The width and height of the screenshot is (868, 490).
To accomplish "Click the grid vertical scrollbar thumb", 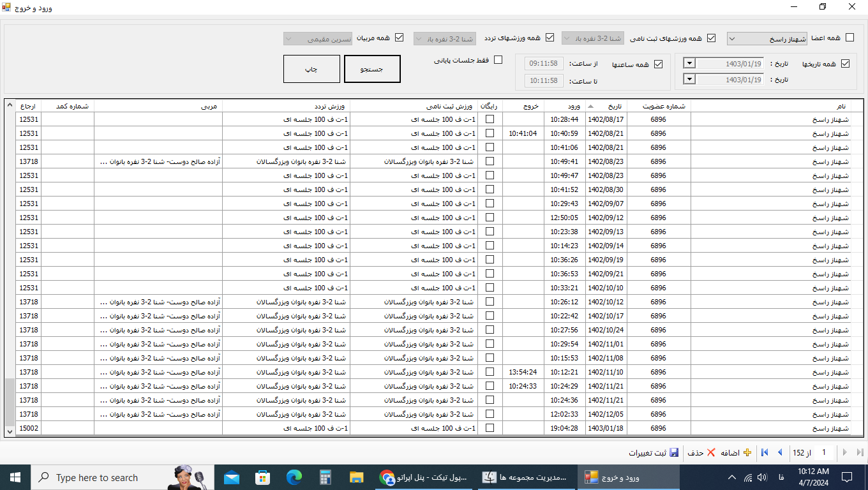I will point(10,402).
